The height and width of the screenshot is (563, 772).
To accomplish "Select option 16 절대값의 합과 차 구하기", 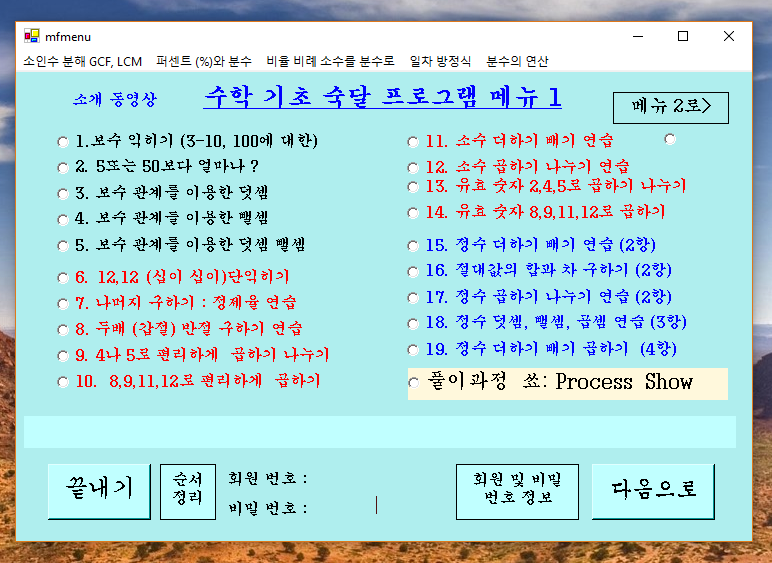I will [414, 271].
